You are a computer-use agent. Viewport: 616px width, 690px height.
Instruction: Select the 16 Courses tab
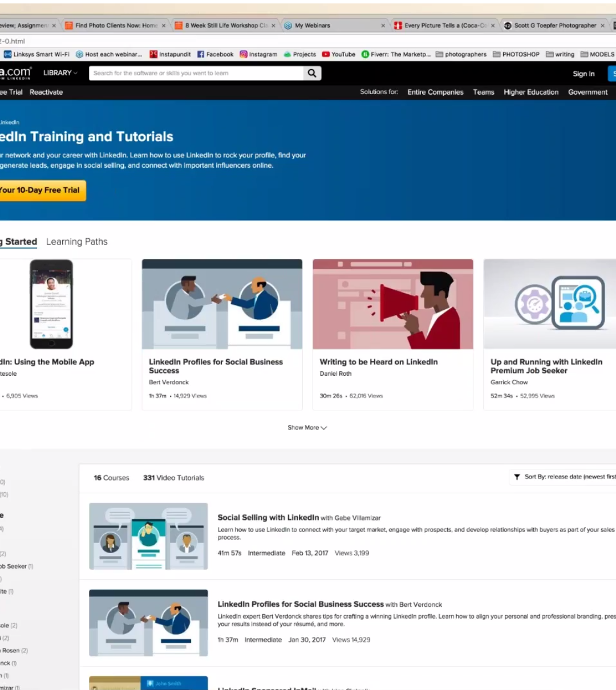pyautogui.click(x=111, y=478)
